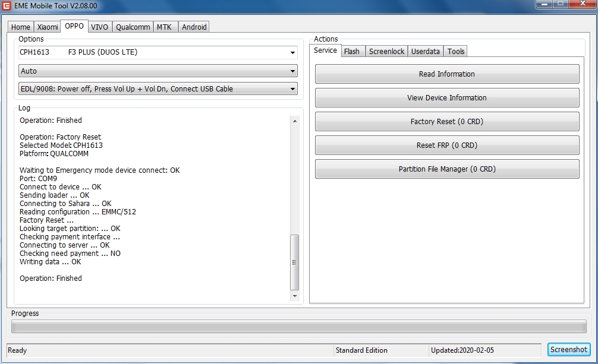Open the Qualcomm tab
This screenshot has height=364, width=598.
[x=133, y=27]
